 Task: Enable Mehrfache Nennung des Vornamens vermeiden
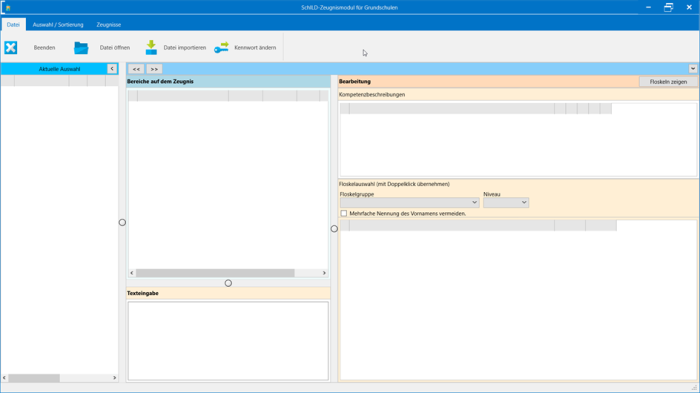point(344,213)
